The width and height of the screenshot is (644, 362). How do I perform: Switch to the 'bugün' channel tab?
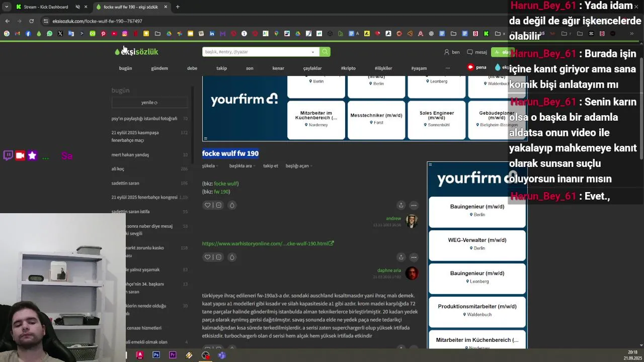125,68
